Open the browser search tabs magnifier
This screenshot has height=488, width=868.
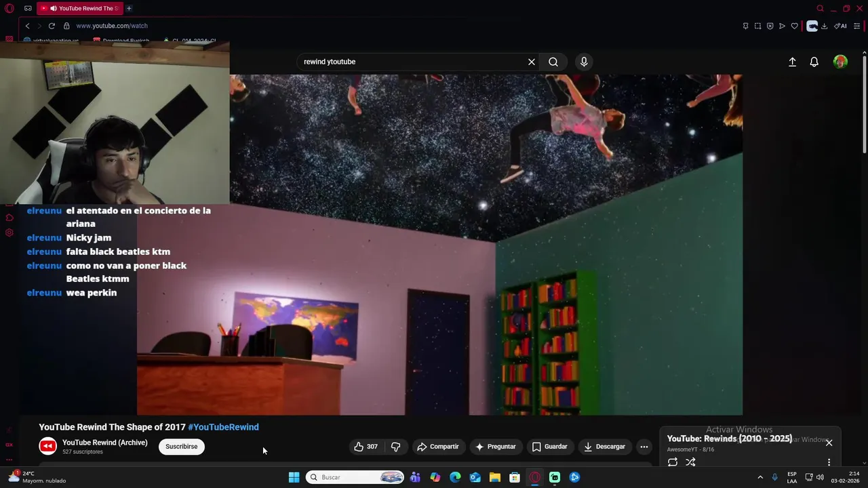820,9
